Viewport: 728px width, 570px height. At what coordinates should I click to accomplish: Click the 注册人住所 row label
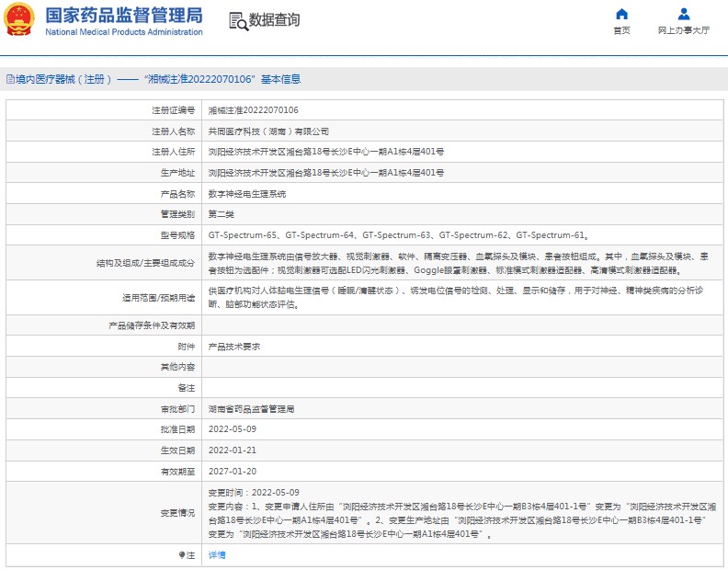pyautogui.click(x=173, y=152)
